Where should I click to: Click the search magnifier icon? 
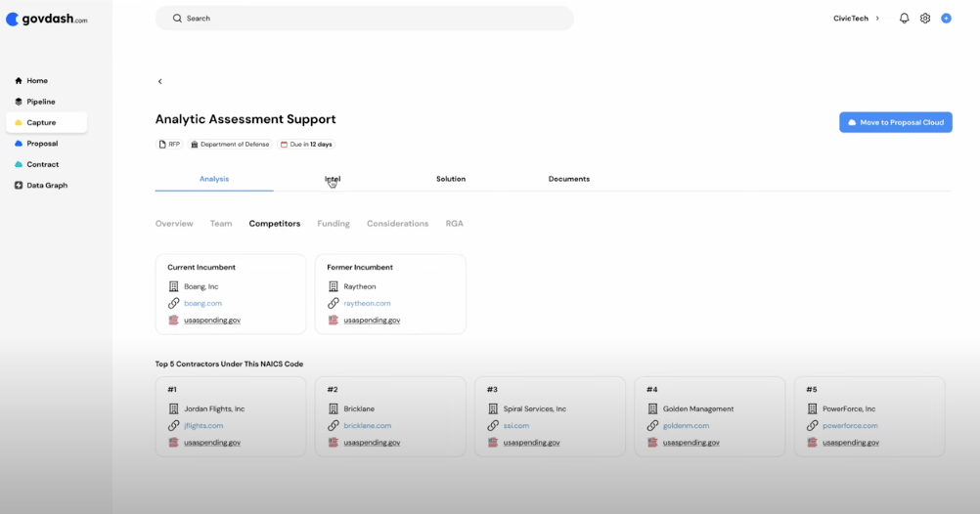[177, 19]
